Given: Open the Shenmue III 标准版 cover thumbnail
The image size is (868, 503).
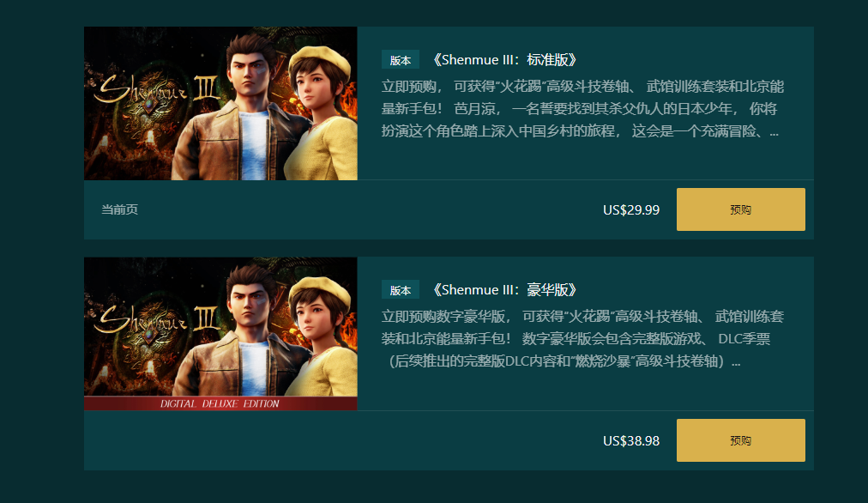Looking at the screenshot, I should (220, 103).
